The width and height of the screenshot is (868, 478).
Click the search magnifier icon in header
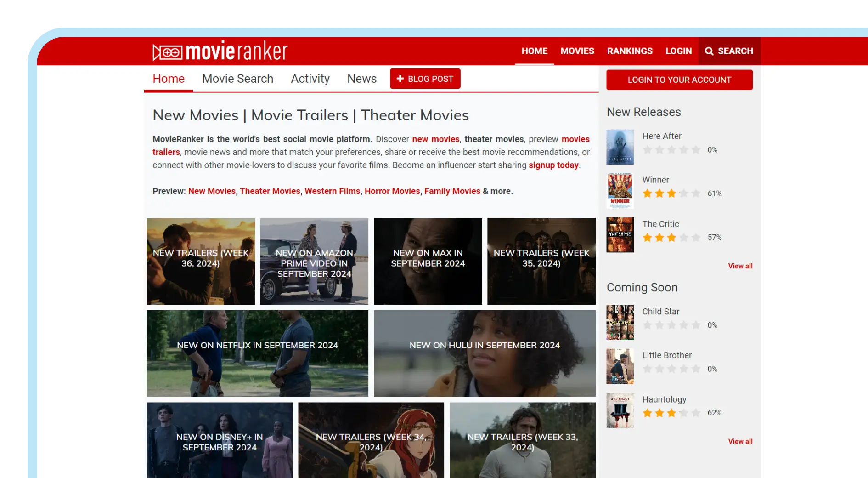(x=709, y=51)
